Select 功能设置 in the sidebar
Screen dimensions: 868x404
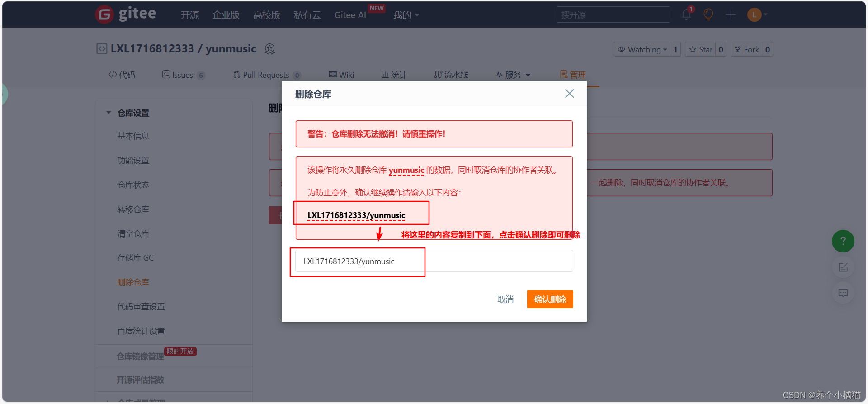click(x=133, y=160)
